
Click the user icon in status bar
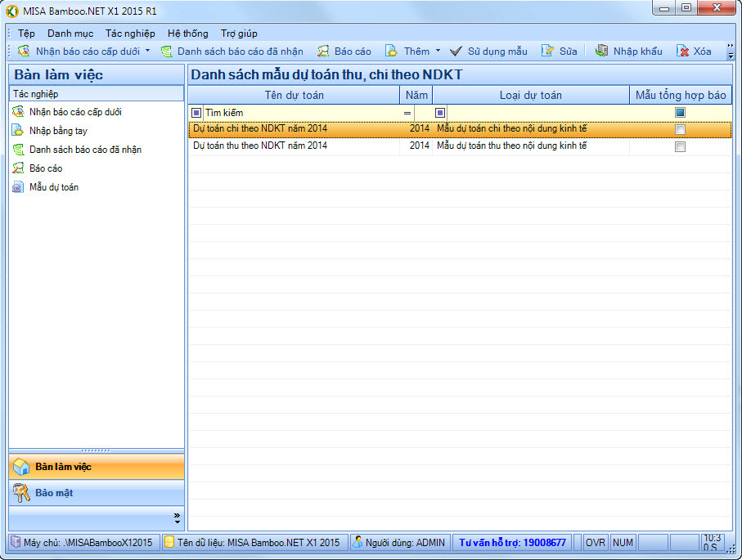click(358, 542)
